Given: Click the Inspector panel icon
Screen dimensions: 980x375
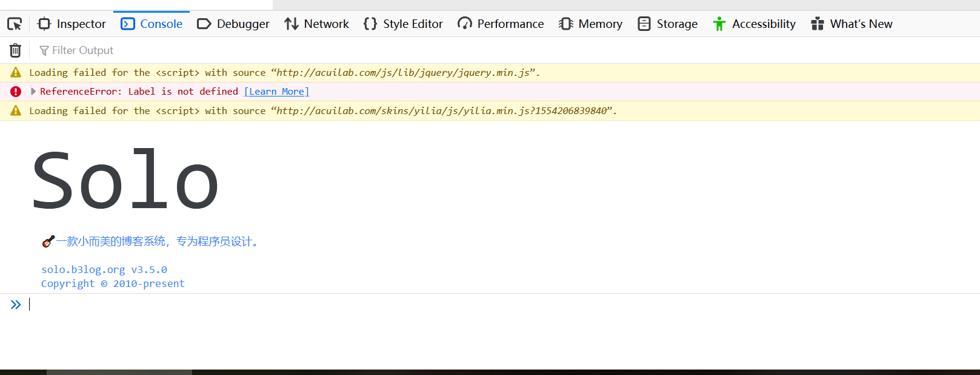Looking at the screenshot, I should click(x=44, y=24).
